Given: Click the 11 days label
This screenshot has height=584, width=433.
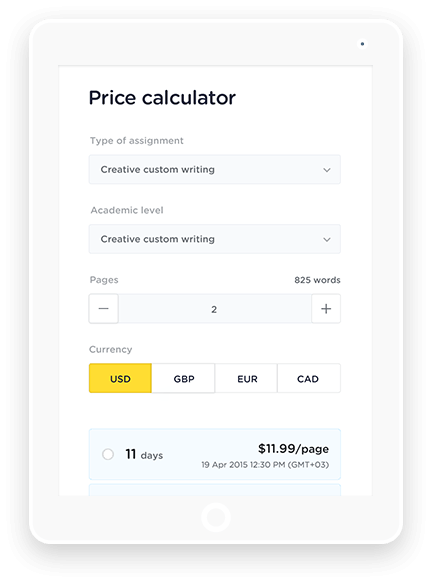Looking at the screenshot, I should point(144,455).
